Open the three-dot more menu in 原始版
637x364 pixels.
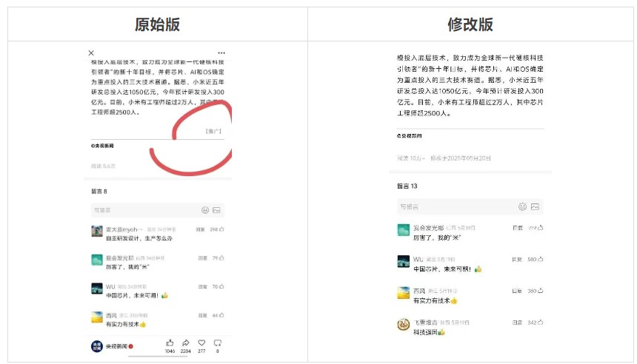(221, 53)
